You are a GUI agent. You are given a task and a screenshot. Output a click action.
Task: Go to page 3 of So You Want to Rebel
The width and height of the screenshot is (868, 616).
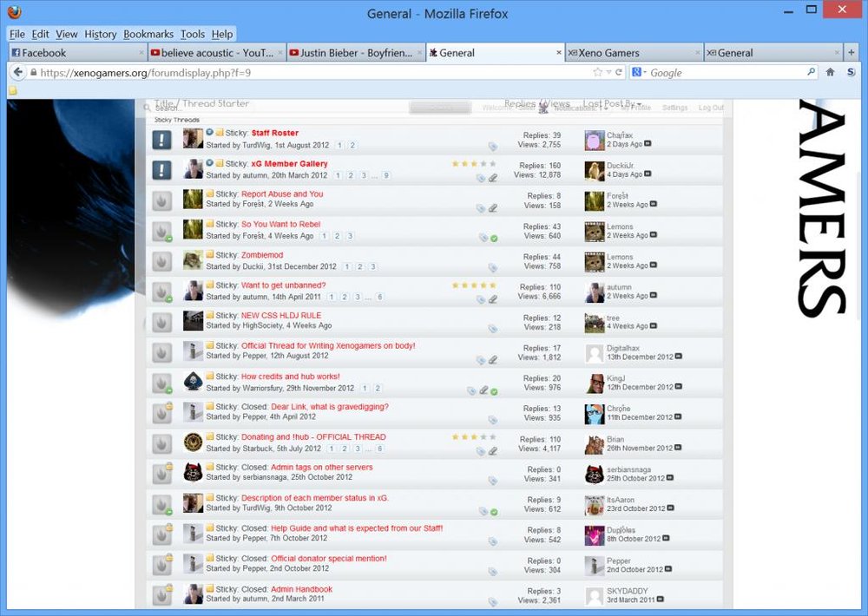click(x=350, y=236)
